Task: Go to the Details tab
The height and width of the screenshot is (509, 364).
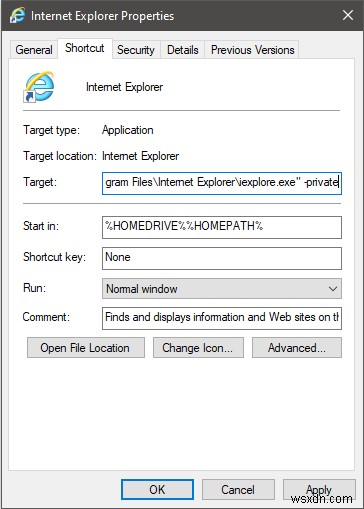Action: [x=183, y=50]
